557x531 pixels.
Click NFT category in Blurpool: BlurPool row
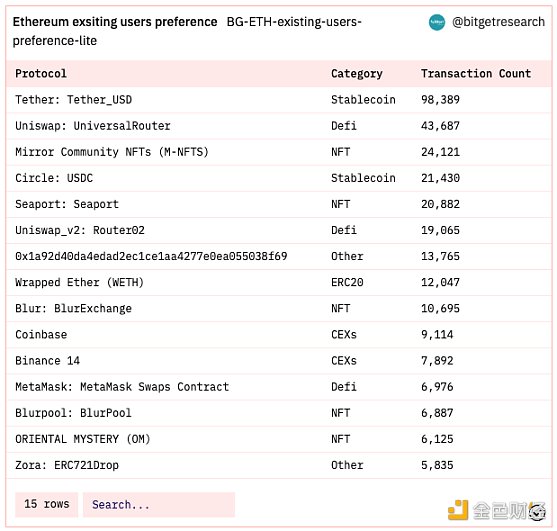pos(340,413)
